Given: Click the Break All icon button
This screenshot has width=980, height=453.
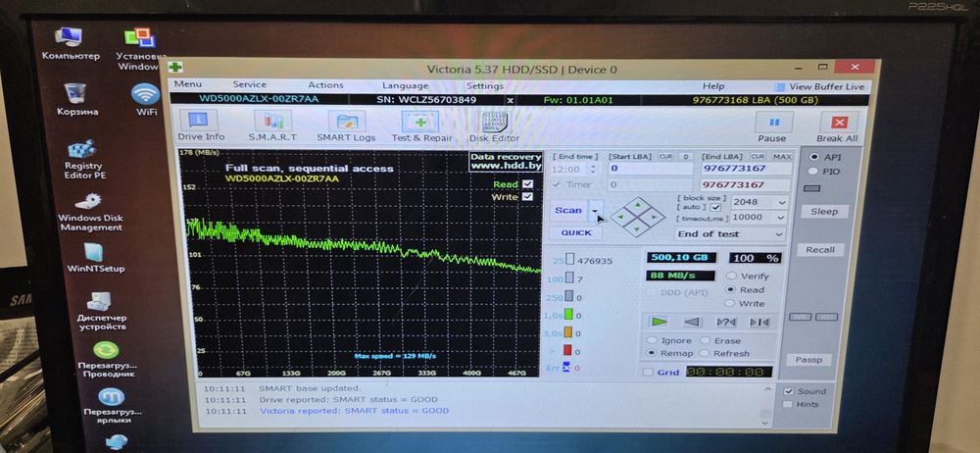Looking at the screenshot, I should [838, 122].
